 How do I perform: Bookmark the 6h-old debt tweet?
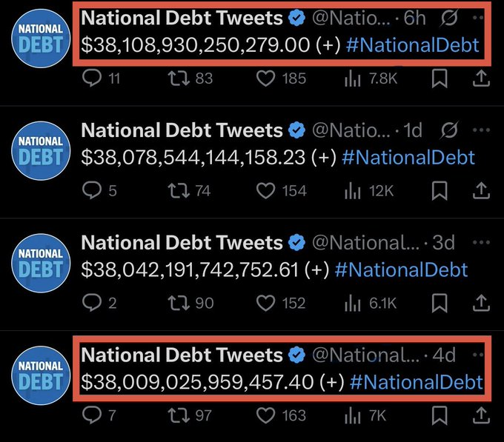click(439, 78)
